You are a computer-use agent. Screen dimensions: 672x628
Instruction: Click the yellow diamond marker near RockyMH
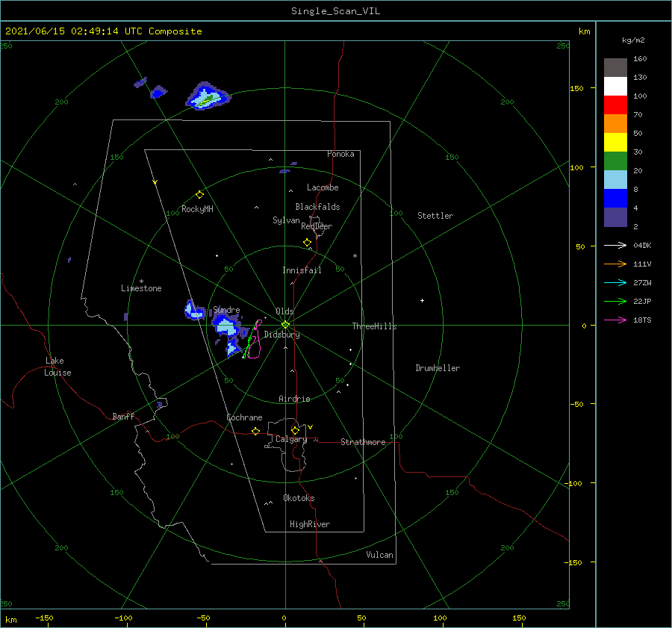tap(199, 195)
